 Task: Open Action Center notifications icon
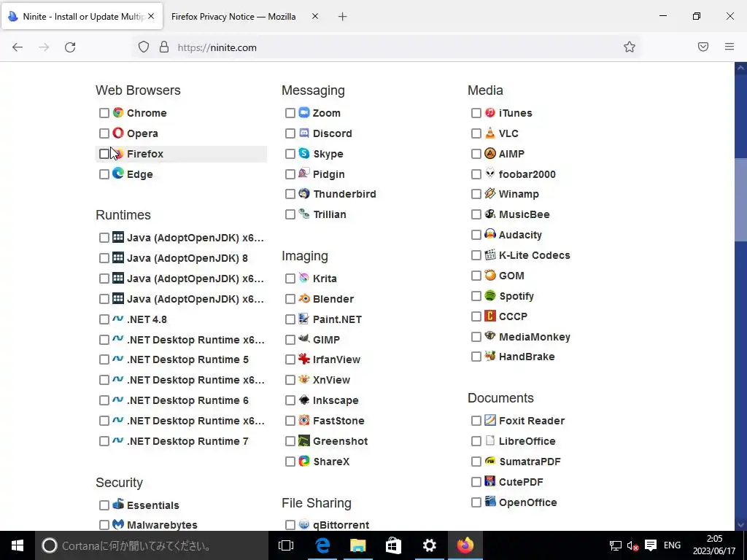pyautogui.click(x=651, y=545)
